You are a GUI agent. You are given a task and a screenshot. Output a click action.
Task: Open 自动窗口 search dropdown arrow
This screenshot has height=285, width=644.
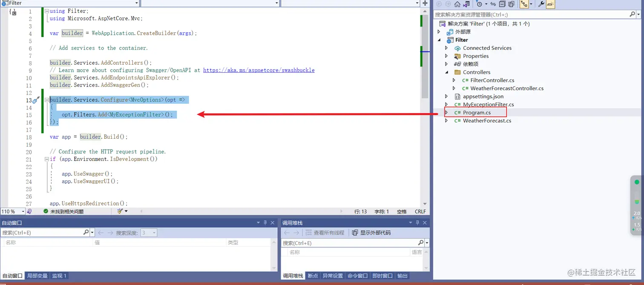(x=92, y=233)
